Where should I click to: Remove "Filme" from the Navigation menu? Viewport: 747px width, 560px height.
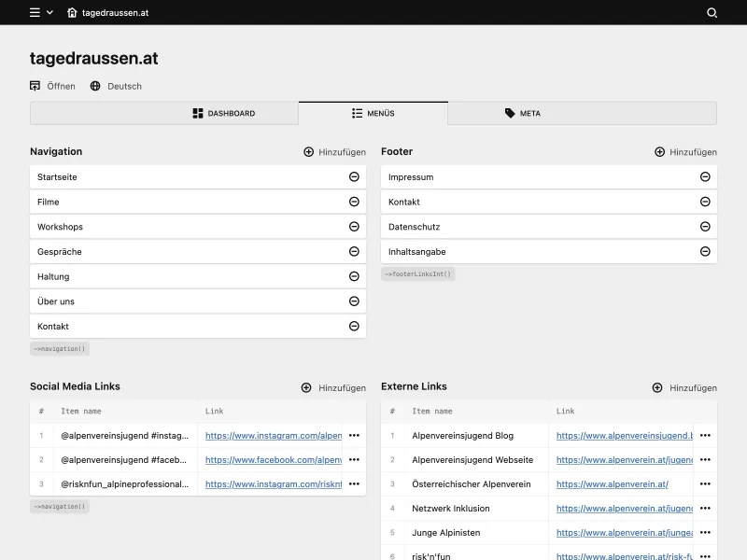(x=353, y=202)
